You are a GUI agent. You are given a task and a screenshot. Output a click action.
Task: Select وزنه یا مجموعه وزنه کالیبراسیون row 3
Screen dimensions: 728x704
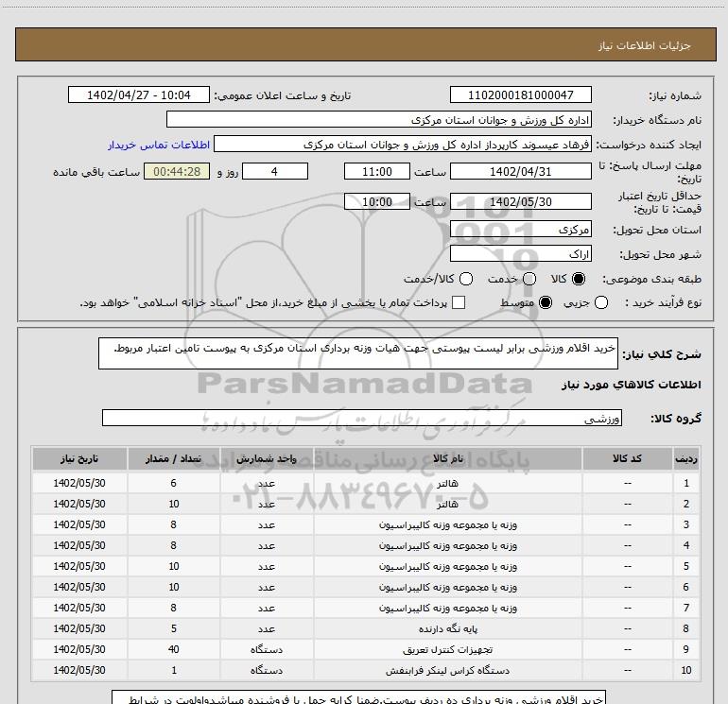[x=447, y=524]
